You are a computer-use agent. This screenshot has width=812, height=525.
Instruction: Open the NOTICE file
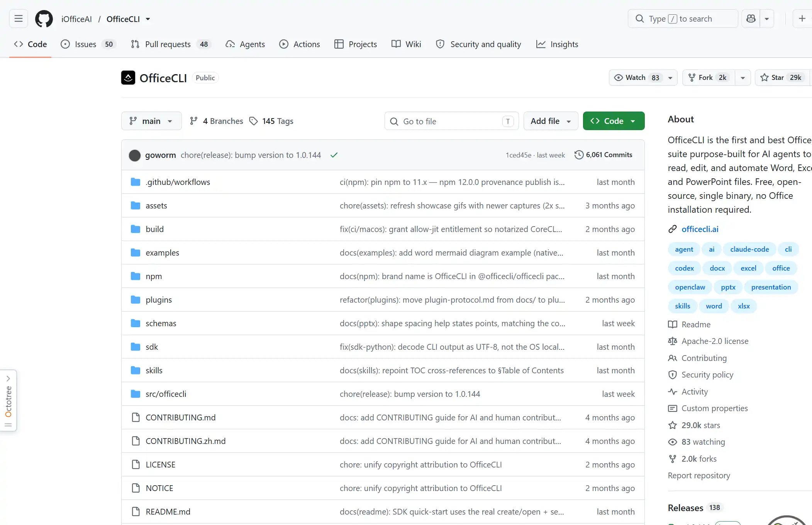pyautogui.click(x=159, y=488)
